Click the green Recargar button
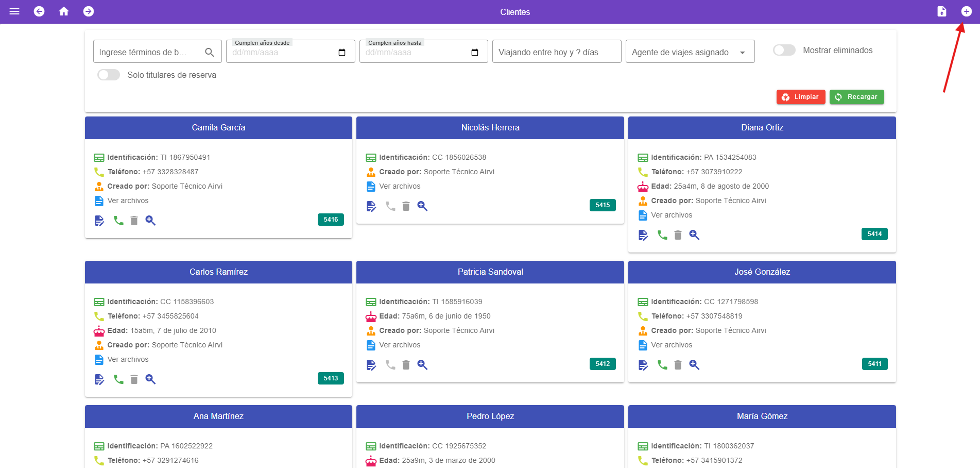The width and height of the screenshot is (980, 468). [x=856, y=97]
